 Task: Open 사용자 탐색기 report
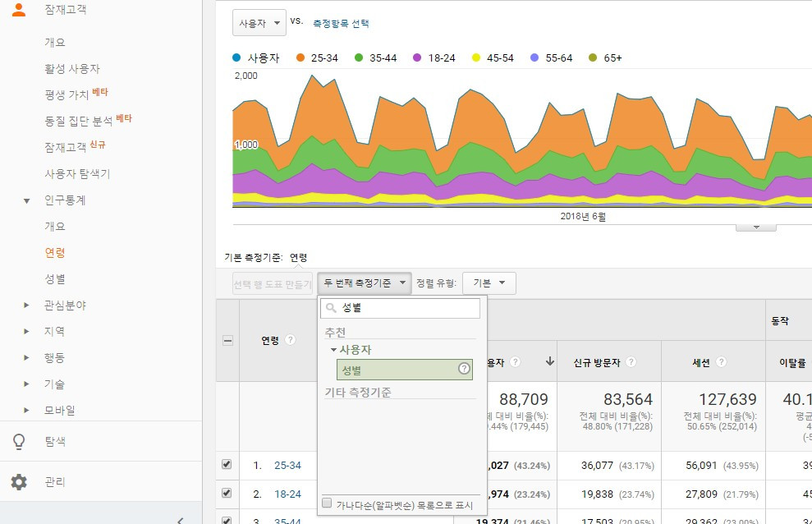pos(77,174)
